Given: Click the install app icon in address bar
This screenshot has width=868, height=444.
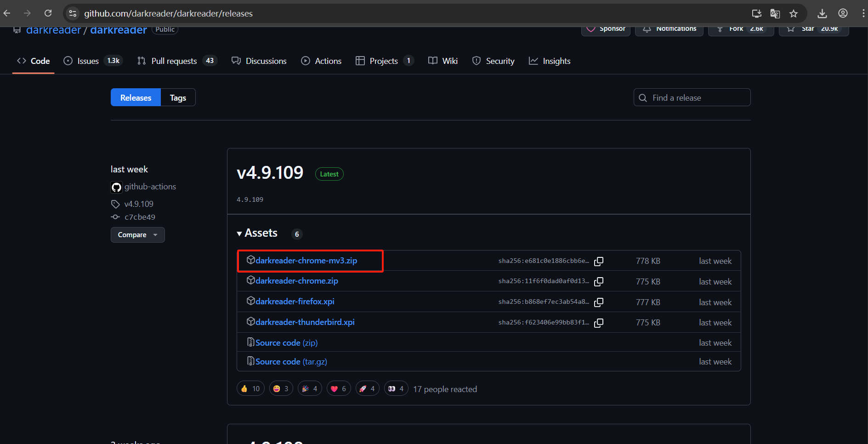Looking at the screenshot, I should (x=756, y=13).
